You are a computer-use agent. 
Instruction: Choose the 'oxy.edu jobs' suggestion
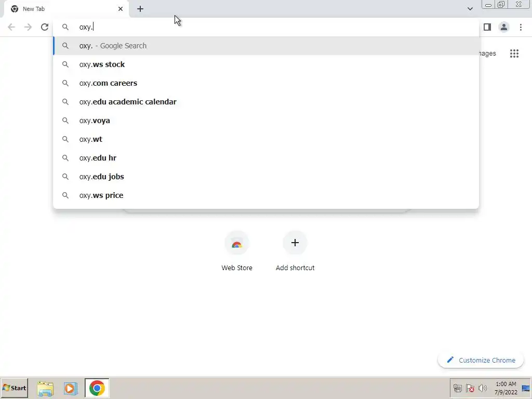click(266, 177)
